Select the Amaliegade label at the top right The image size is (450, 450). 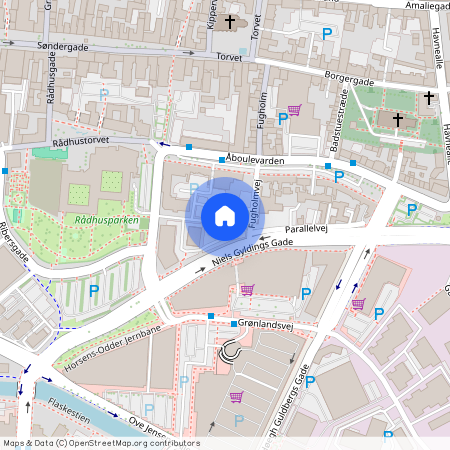(427, 6)
